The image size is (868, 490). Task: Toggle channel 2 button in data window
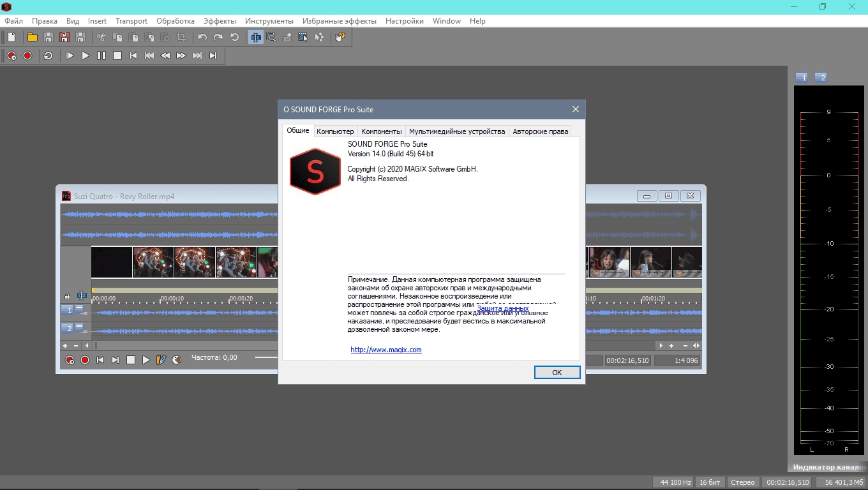[x=67, y=328]
